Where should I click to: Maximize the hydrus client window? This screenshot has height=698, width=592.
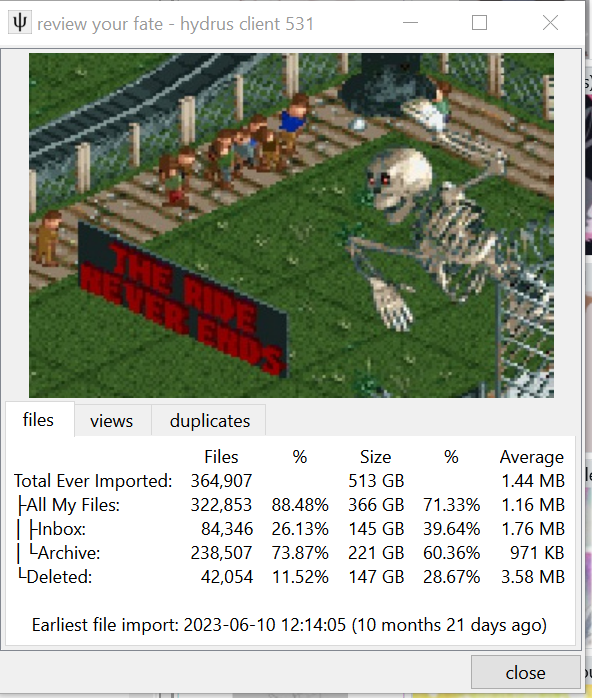[479, 23]
